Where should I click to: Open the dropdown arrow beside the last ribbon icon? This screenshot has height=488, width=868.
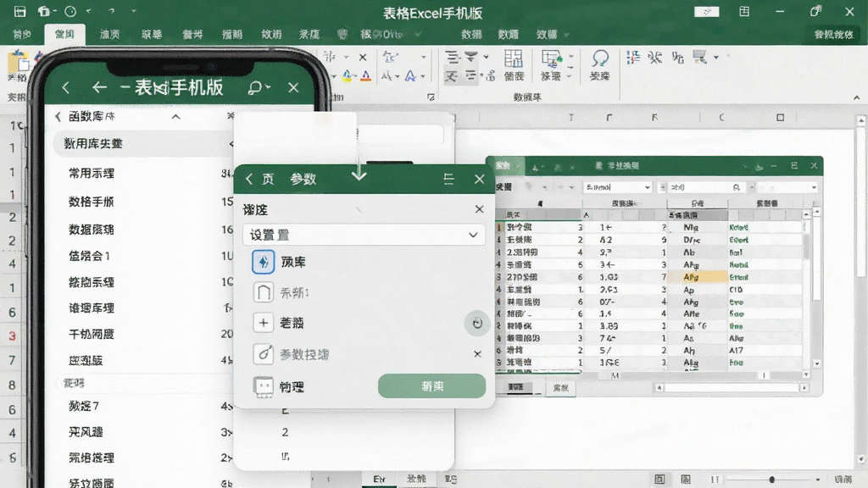point(715,57)
